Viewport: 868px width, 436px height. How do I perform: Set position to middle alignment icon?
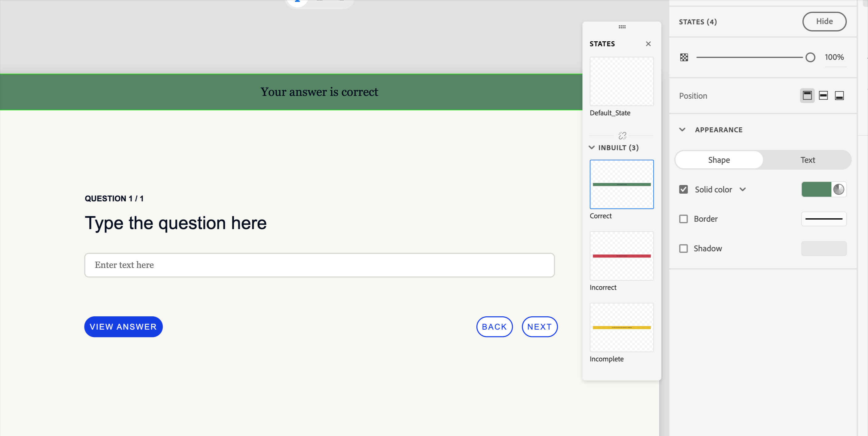(x=823, y=96)
